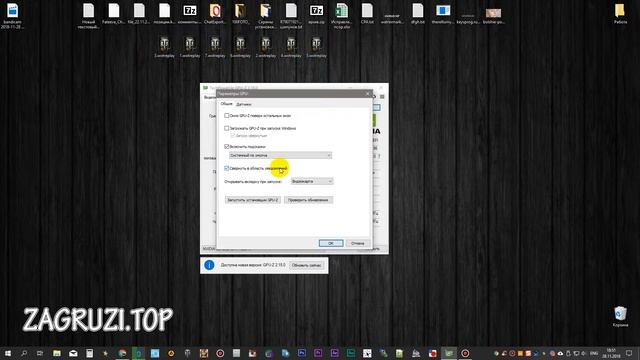Open Premiere Pro from the taskbar

click(318, 353)
